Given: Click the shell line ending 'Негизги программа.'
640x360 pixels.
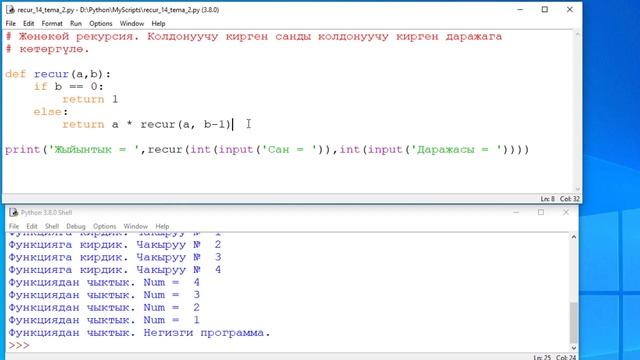Looking at the screenshot, I should pyautogui.click(x=140, y=333).
